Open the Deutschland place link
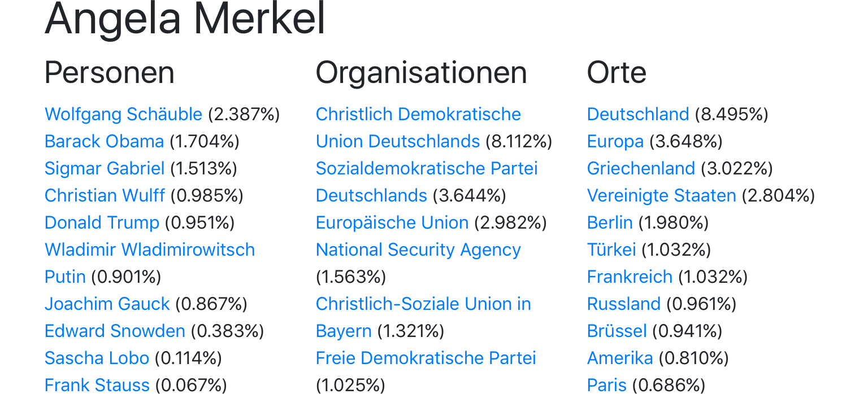This screenshot has height=394, width=868. click(x=638, y=115)
